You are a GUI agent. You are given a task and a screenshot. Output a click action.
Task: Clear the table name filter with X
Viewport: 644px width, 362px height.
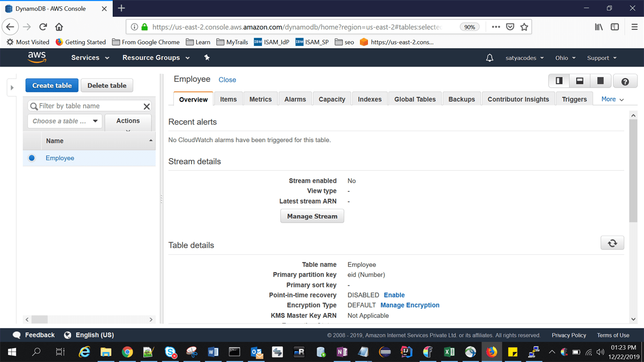pyautogui.click(x=147, y=106)
